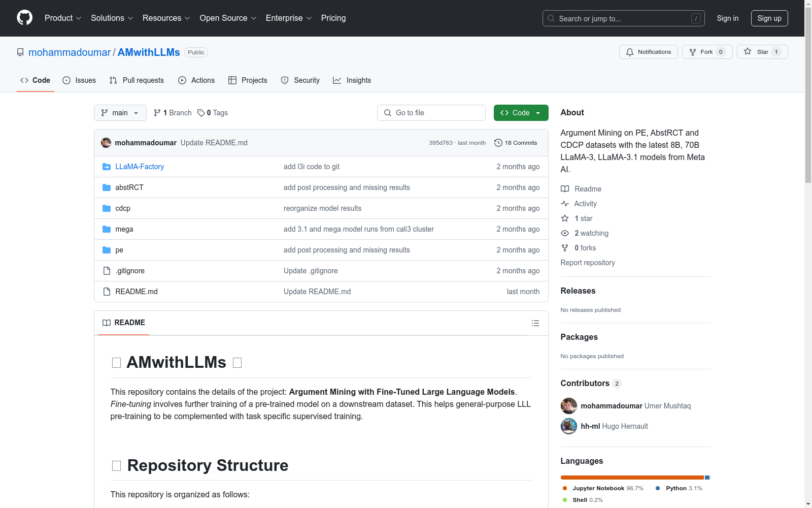
Task: Switch to the Projects tab
Action: pyautogui.click(x=248, y=80)
